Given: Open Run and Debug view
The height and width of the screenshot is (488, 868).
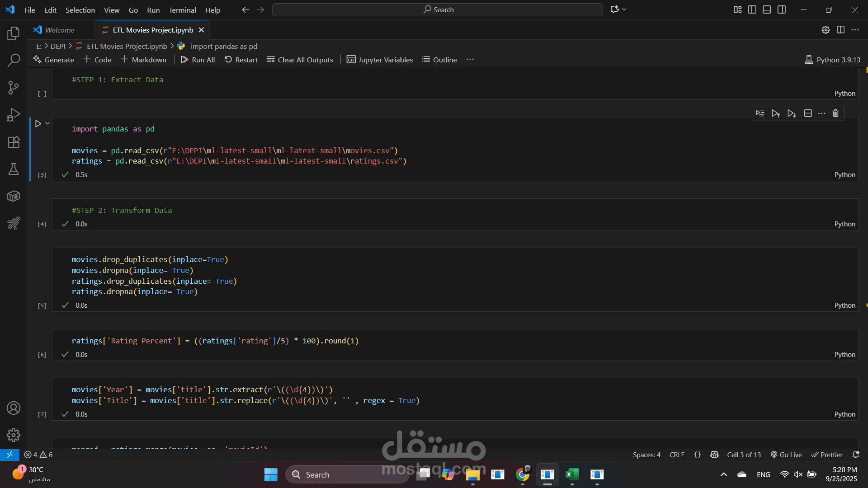Looking at the screenshot, I should click(x=14, y=115).
